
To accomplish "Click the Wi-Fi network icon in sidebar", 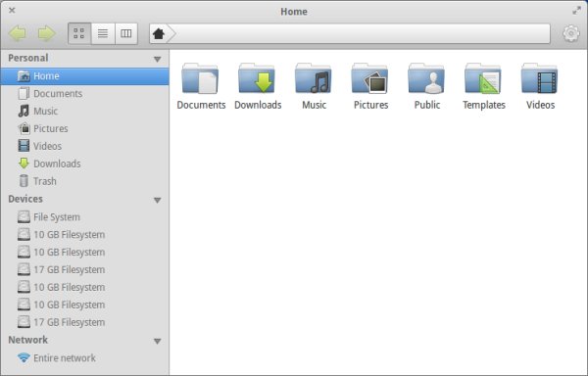I will click(24, 357).
